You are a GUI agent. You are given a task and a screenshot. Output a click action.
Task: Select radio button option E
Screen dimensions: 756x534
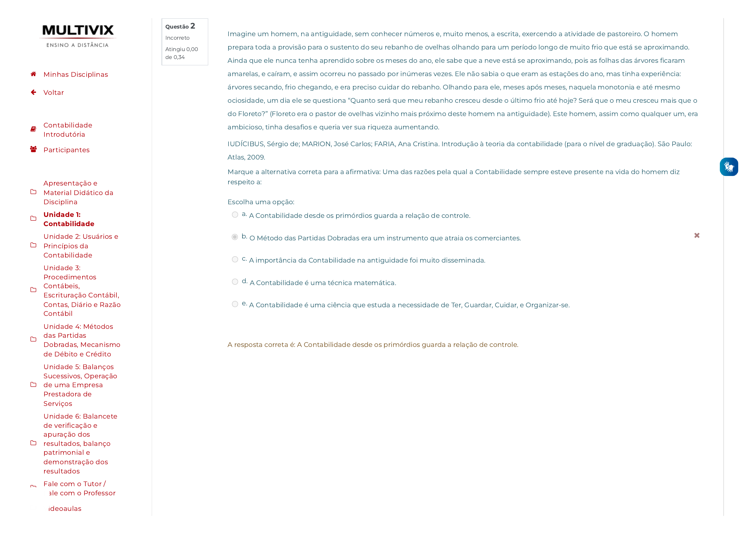(x=235, y=304)
